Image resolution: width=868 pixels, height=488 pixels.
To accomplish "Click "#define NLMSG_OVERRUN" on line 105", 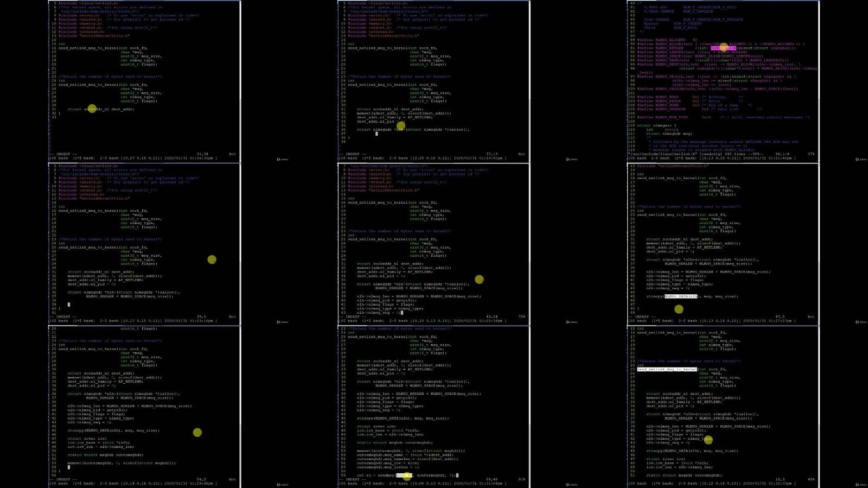I will (x=661, y=109).
